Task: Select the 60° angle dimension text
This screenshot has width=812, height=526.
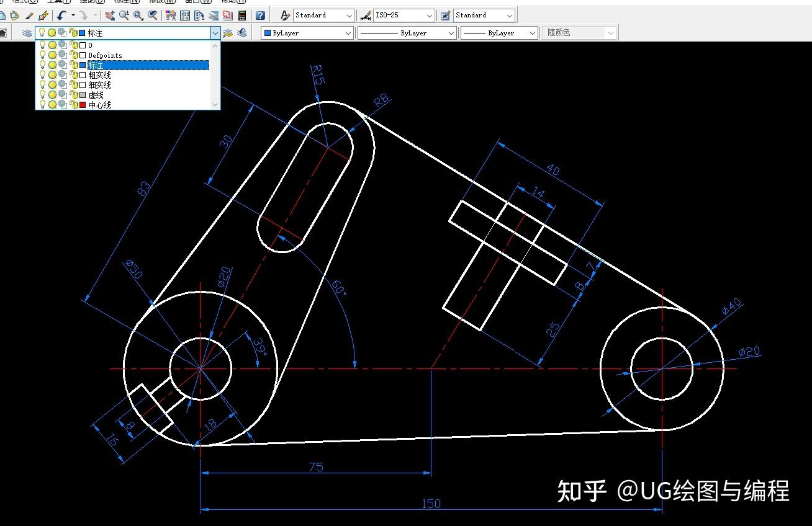Action: click(339, 288)
